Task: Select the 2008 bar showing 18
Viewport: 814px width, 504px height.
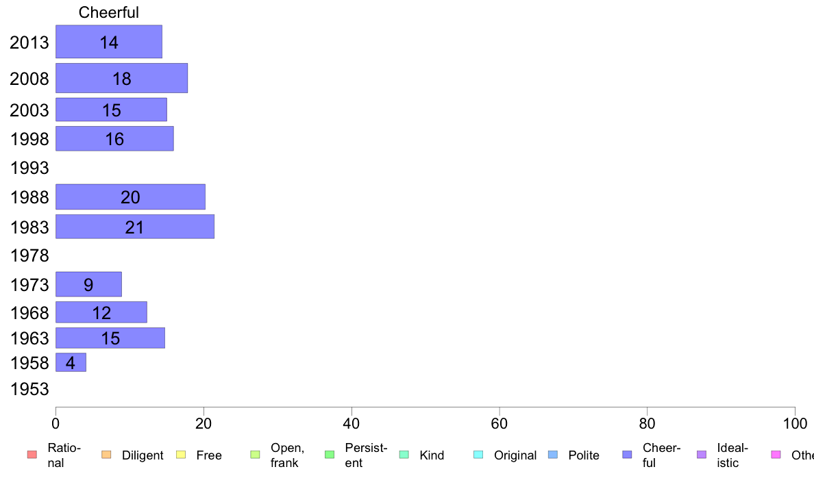Action: point(121,78)
